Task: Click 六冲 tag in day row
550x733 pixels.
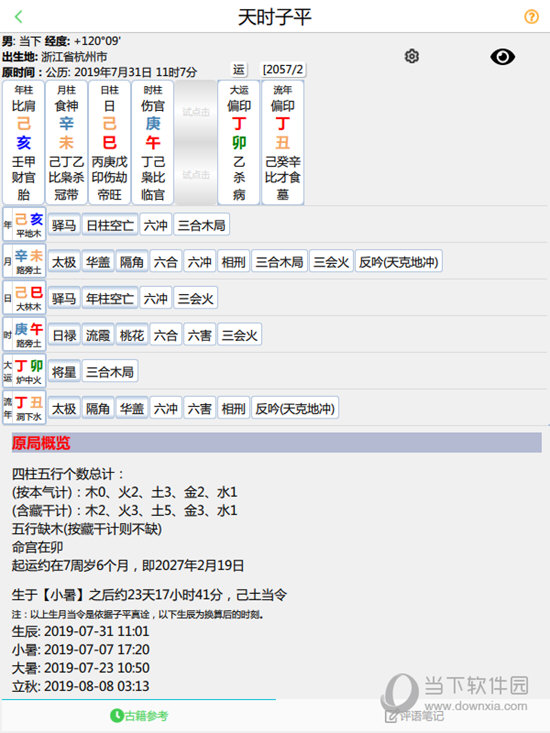Action: tap(156, 298)
